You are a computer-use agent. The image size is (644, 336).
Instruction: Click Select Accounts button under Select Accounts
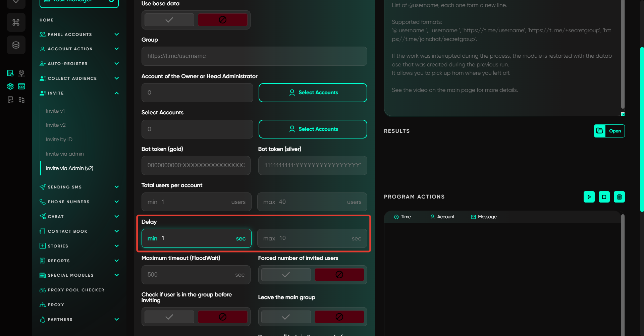tap(313, 129)
